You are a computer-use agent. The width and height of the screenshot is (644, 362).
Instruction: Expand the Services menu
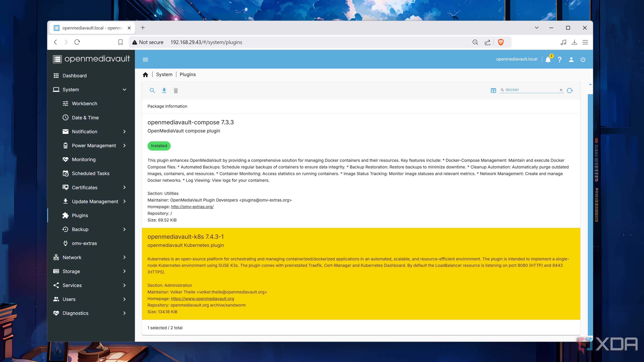91,285
